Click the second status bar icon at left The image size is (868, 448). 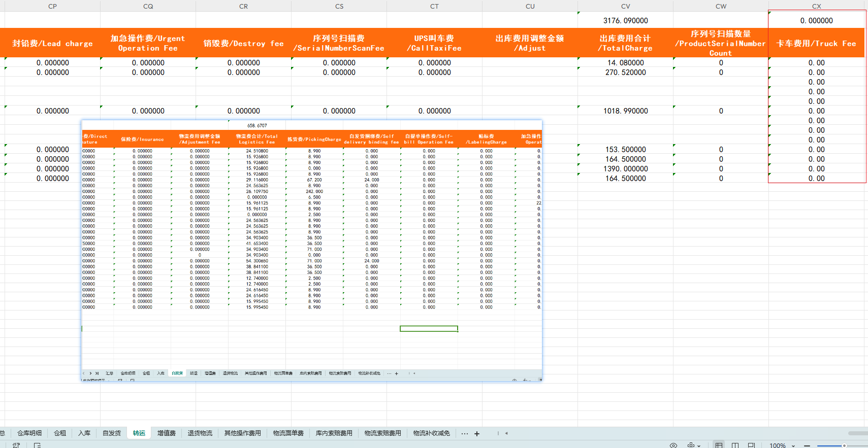37,445
